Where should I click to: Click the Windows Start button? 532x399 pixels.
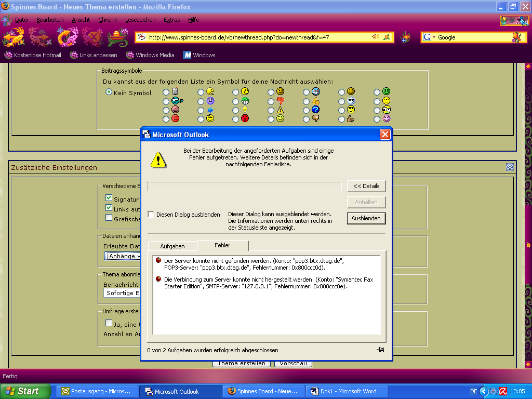tap(25, 391)
